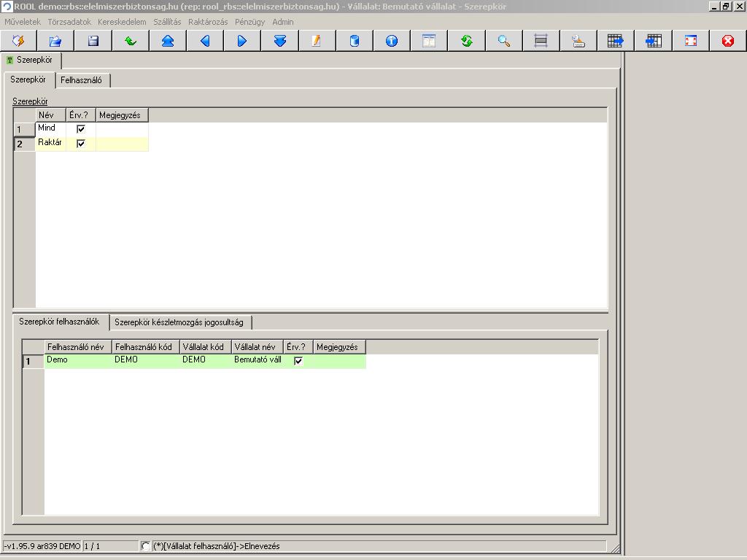
Task: Click the floppy disk save icon
Action: click(x=93, y=41)
